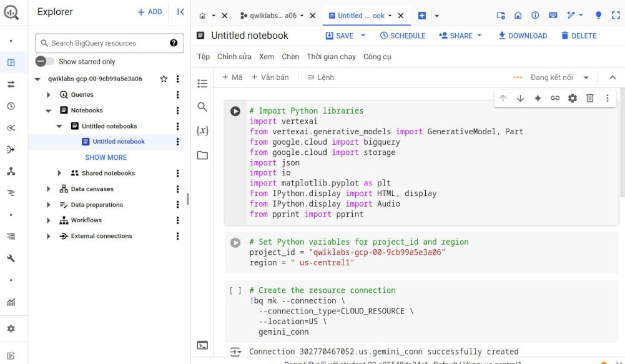This screenshot has width=625, height=364.
Task: Click SHOW MORE under Untitled notebooks
Action: click(106, 157)
